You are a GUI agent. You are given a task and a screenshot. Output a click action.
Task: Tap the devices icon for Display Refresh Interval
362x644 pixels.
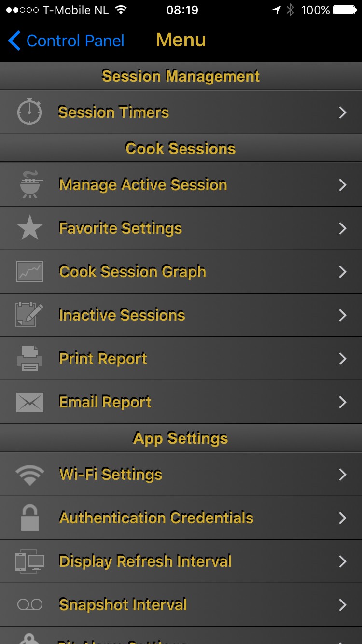(30, 561)
